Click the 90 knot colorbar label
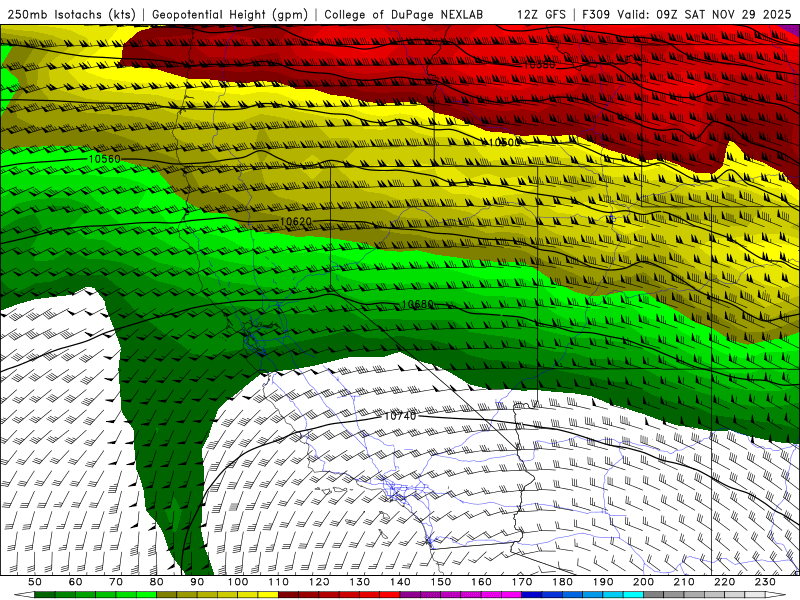 tap(197, 582)
